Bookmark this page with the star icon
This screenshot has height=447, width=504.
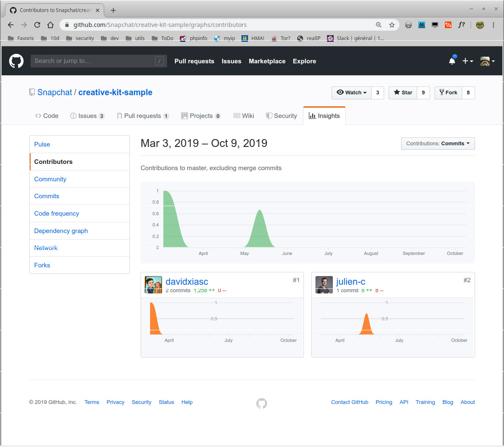point(392,25)
